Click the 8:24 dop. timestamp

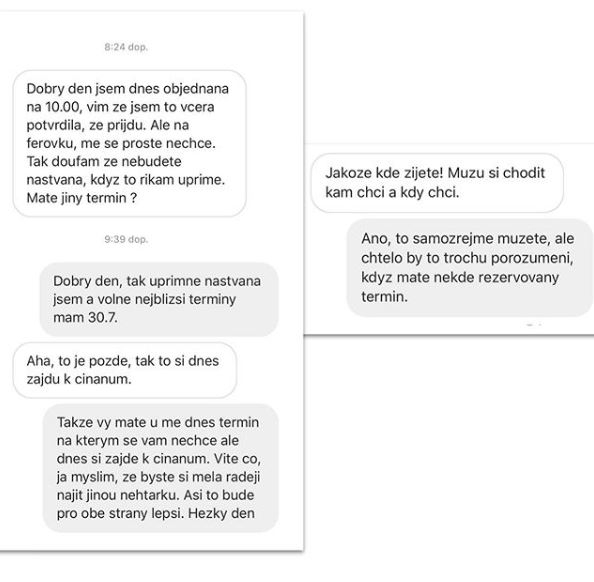(126, 47)
